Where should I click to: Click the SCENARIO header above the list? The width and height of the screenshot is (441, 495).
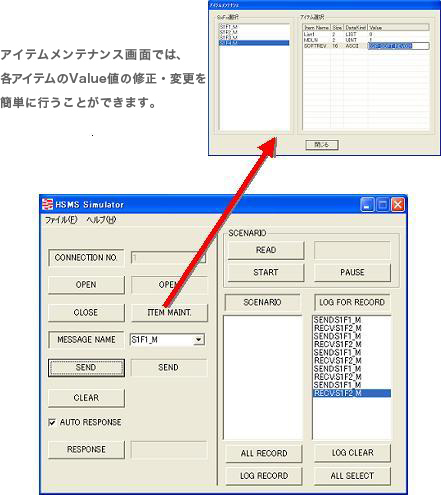pyautogui.click(x=262, y=302)
